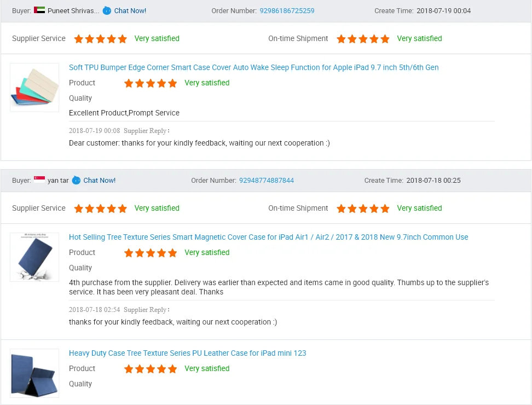Open Soft TPU Bumper Edge Corner product link
532x405 pixels.
click(x=253, y=67)
